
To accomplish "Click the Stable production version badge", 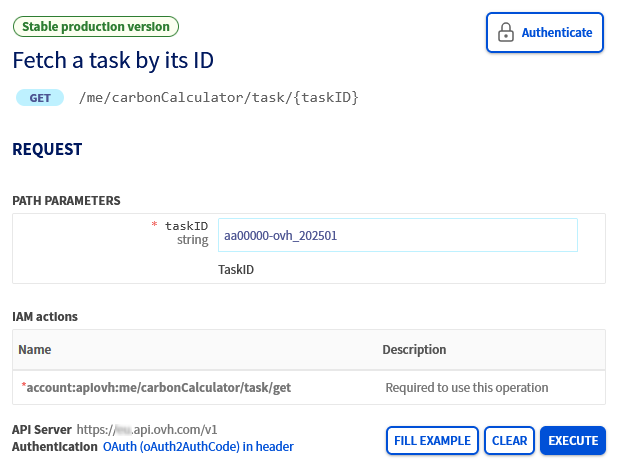I will [96, 27].
